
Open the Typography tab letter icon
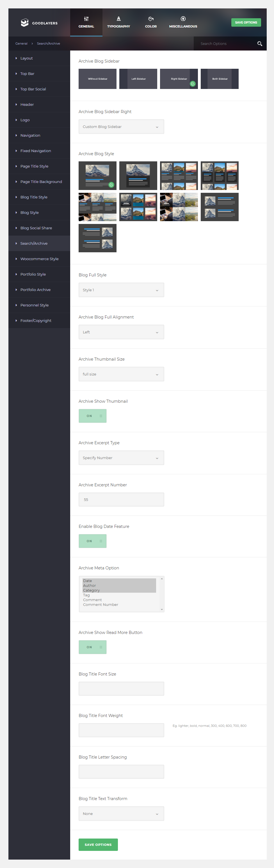tap(119, 19)
